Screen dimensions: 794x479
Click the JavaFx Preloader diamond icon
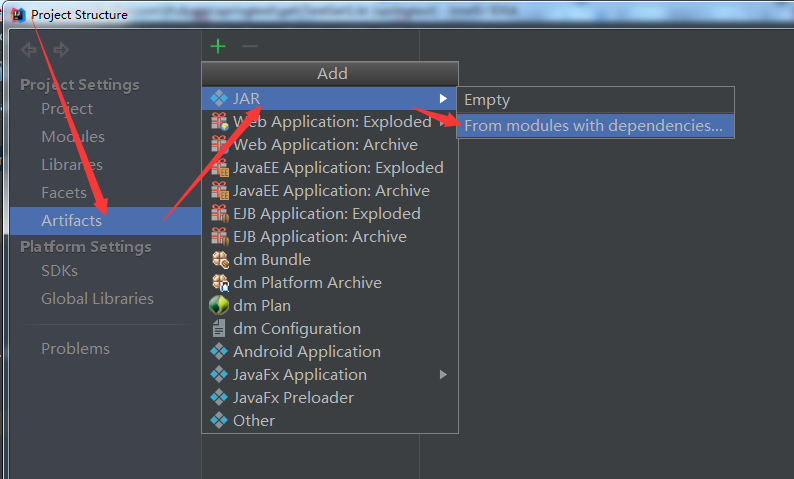[219, 397]
